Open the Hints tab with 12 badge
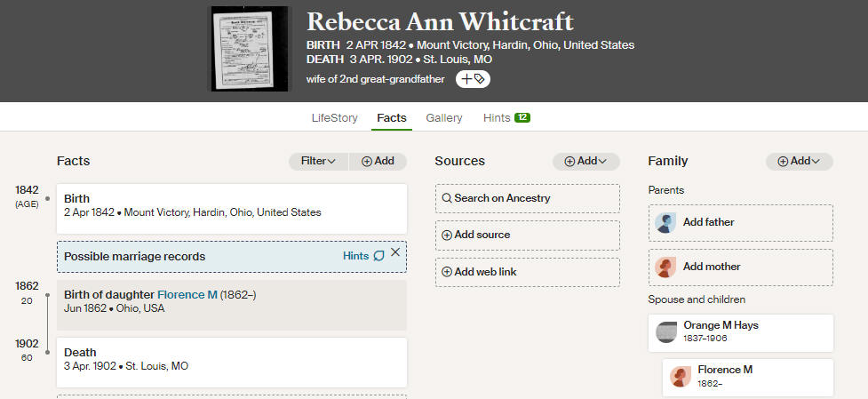 click(506, 118)
